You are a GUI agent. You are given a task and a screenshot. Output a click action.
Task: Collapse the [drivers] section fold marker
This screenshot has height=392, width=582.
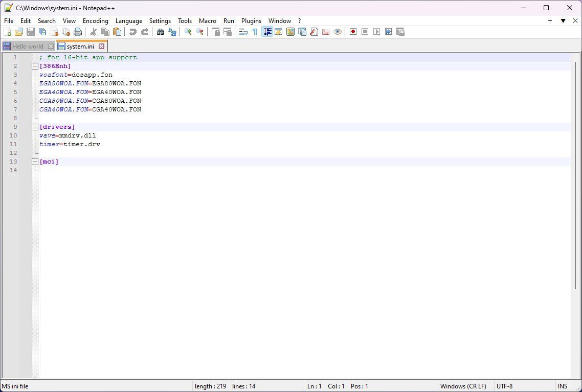[x=35, y=127]
